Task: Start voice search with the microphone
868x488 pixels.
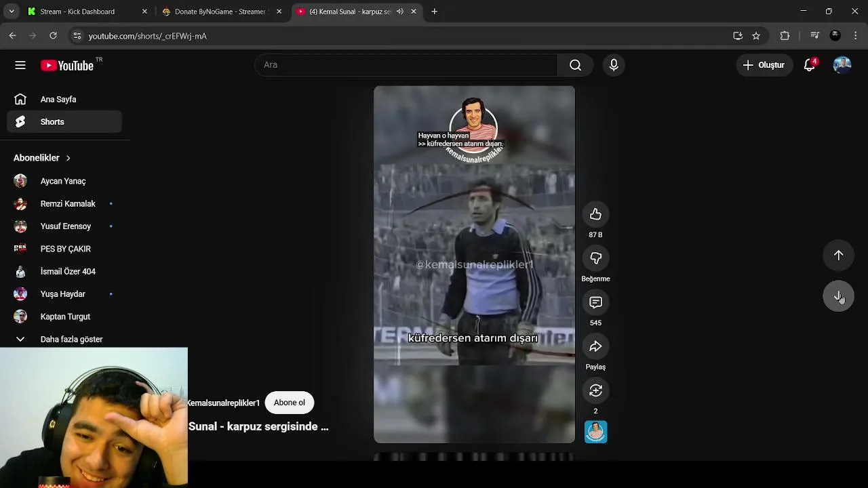Action: click(614, 65)
